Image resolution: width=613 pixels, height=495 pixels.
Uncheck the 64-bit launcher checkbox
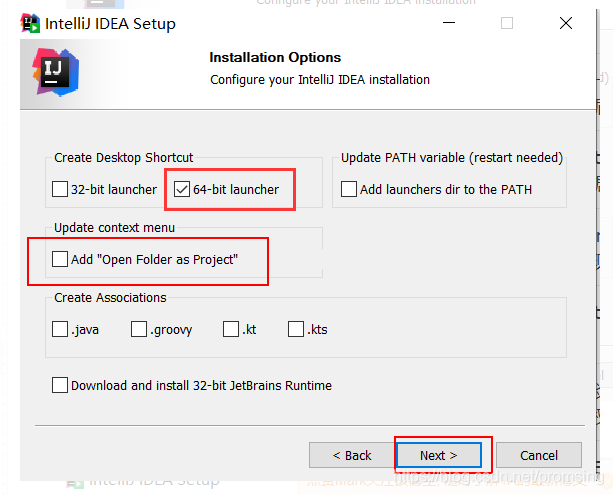pos(182,189)
